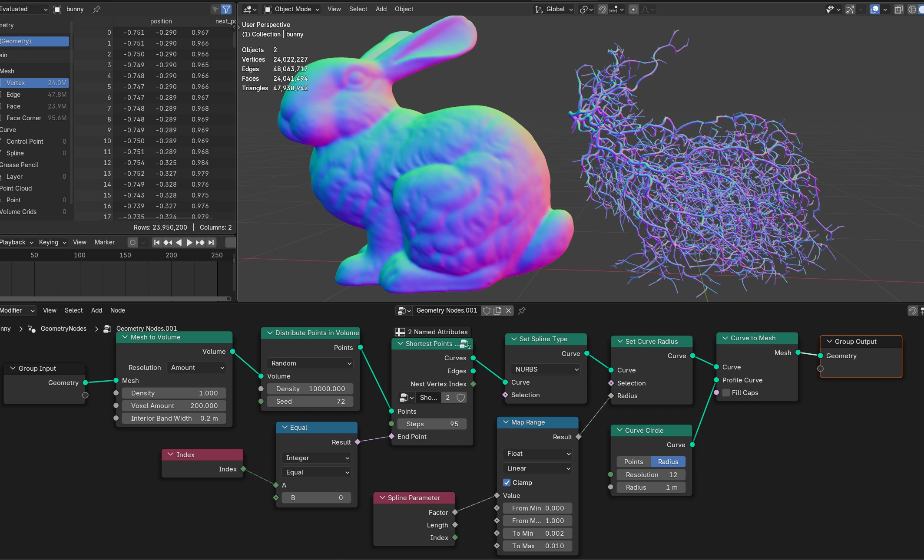Viewport: 924px width, 560px height.
Task: Toggle the spreadsheet filter funnel icon
Action: pos(226,9)
